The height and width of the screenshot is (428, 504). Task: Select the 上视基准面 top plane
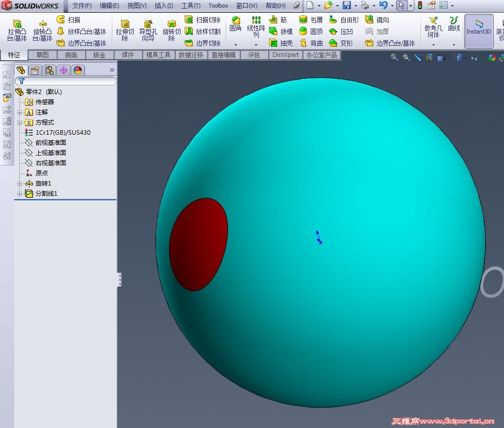coord(46,153)
